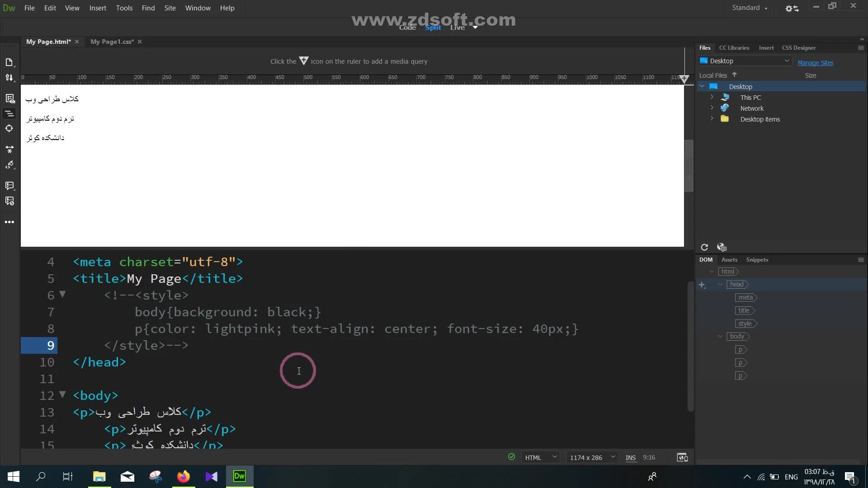
Task: Click the plus icon next to head in DOM
Action: click(x=702, y=285)
